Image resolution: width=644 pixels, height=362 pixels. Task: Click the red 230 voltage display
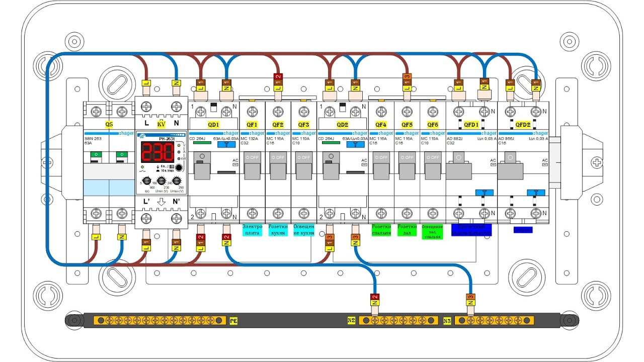(157, 151)
